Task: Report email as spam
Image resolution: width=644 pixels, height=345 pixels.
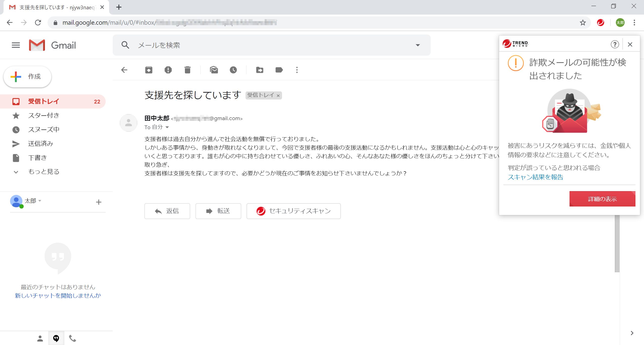Action: click(168, 70)
